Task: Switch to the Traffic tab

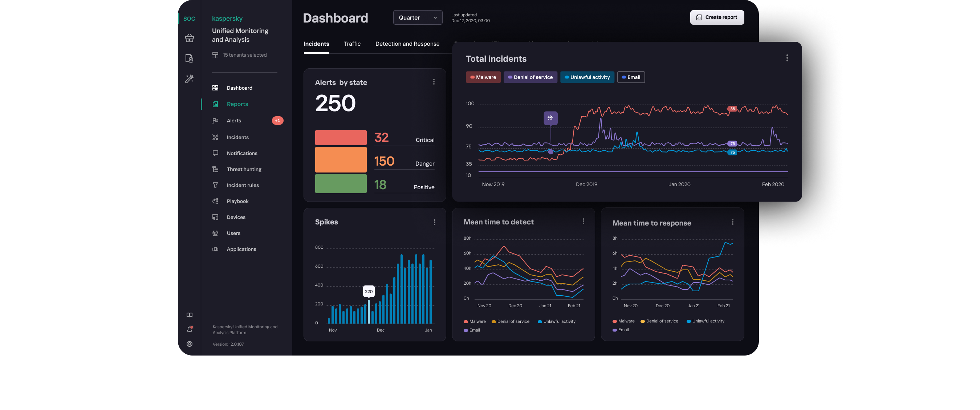Action: pos(352,44)
